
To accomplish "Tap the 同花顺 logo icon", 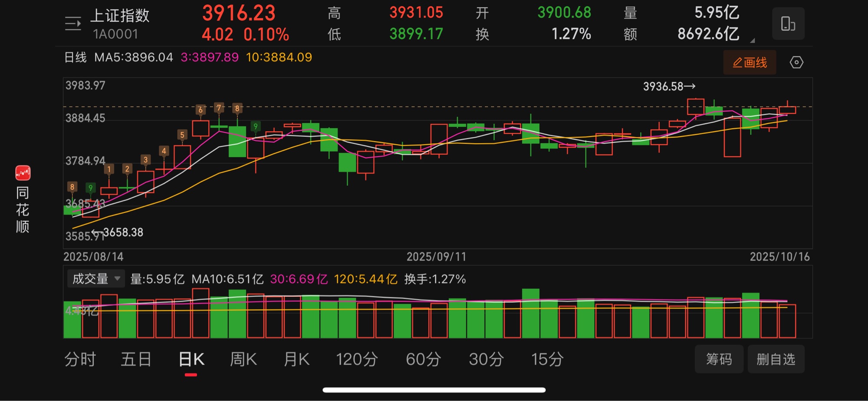I will pos(23,173).
